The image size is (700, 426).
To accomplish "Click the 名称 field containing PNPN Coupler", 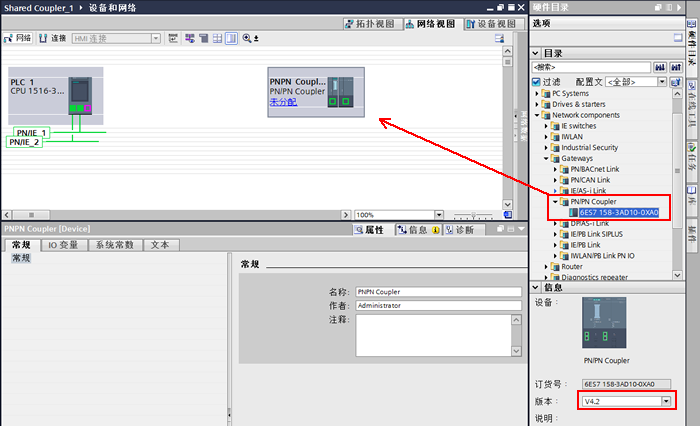I will click(x=438, y=292).
